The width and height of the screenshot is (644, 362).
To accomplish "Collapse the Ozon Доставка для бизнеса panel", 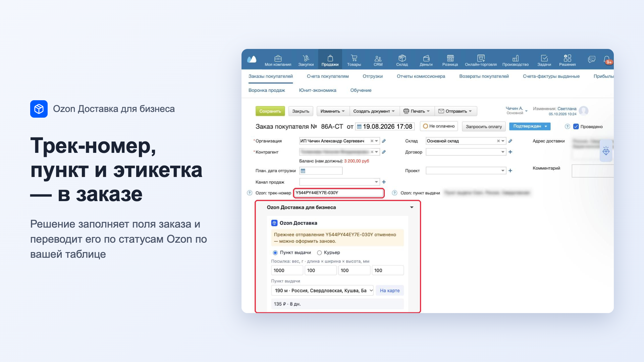I will point(412,207).
